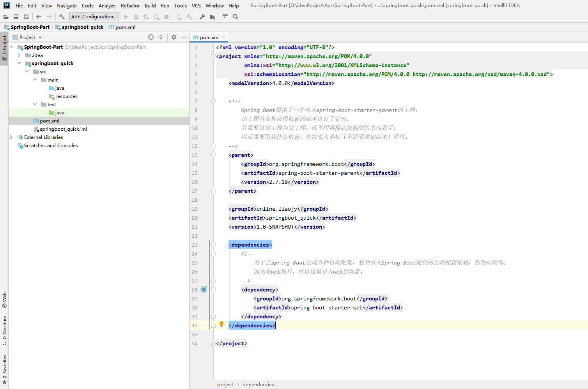Navigate forward with the right arrow
Screen dimensions: 588x389
pyautogui.click(x=49, y=17)
